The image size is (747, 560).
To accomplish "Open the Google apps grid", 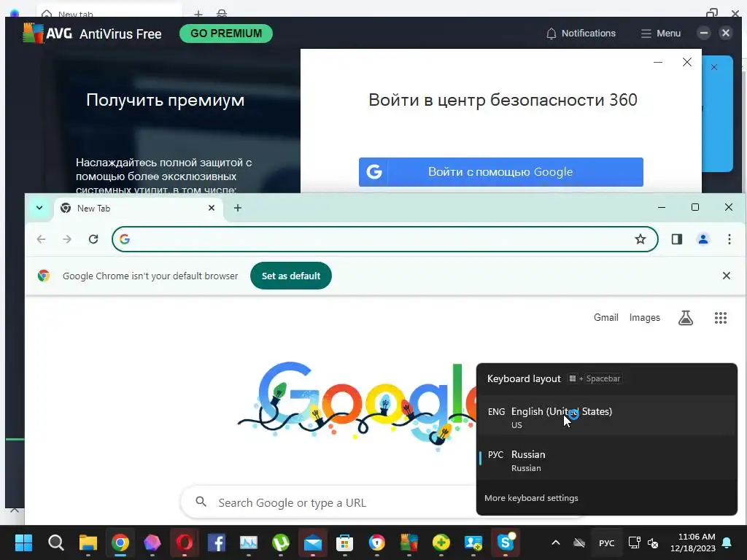I will [721, 318].
